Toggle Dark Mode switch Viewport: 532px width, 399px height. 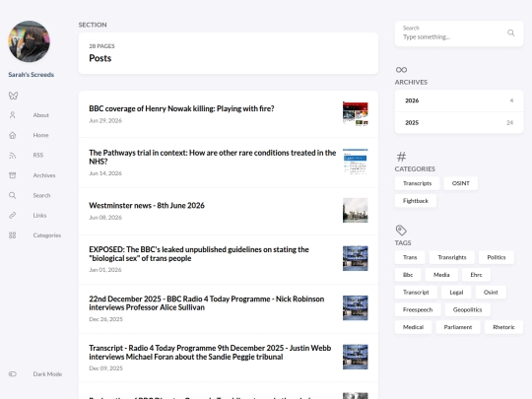(13, 374)
